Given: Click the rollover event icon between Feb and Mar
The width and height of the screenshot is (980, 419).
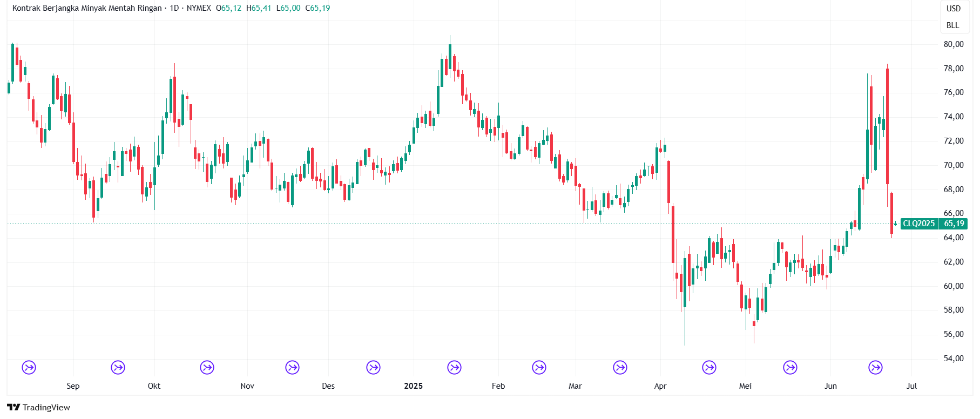Looking at the screenshot, I should pos(539,368).
